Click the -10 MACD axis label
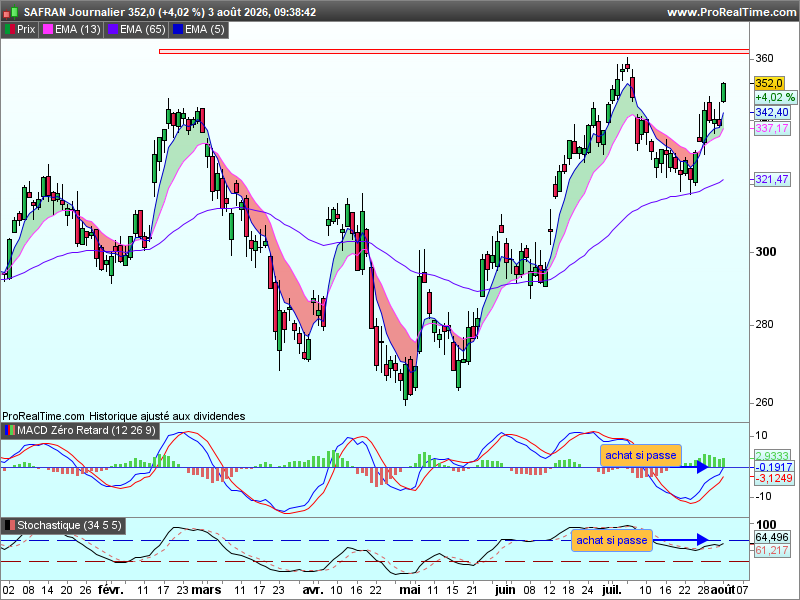The height and width of the screenshot is (600, 800). pos(761,496)
